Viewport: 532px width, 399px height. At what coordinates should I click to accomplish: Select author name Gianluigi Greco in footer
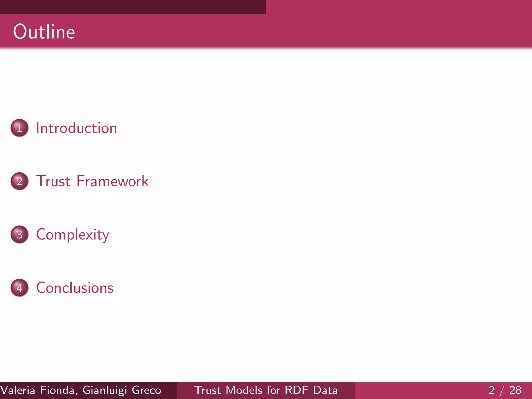122,390
